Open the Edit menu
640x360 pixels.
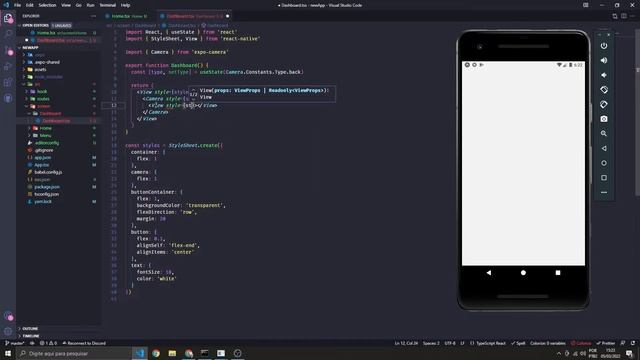point(30,5)
